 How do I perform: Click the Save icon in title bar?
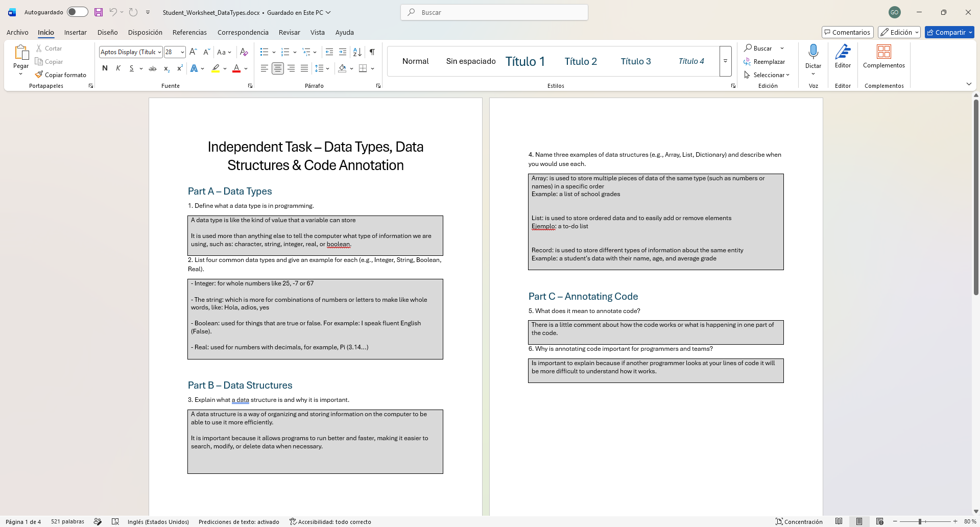pyautogui.click(x=99, y=12)
